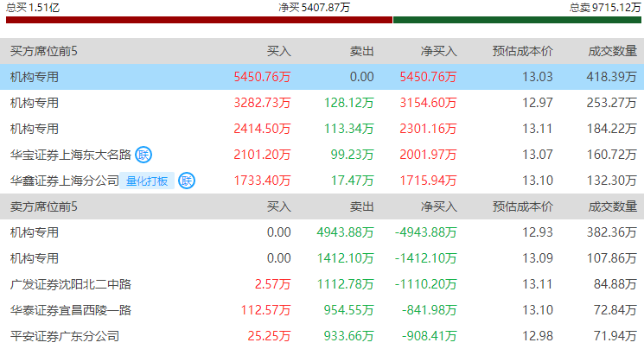Click the 954.55万 sell value

tap(348, 310)
